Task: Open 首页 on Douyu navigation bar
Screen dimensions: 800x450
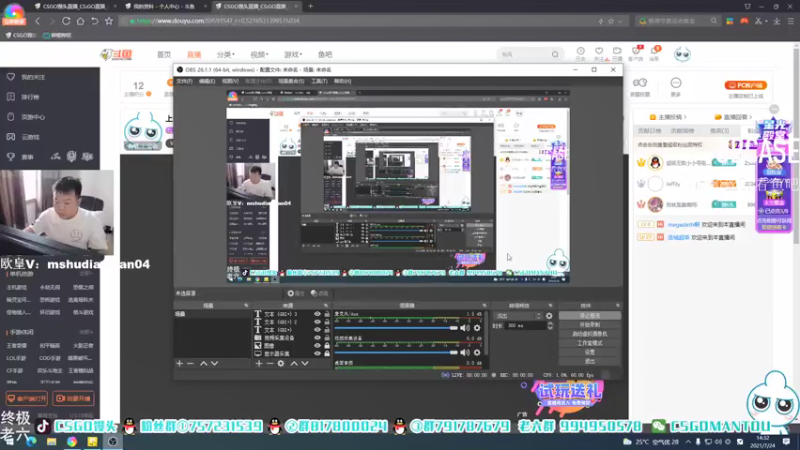Action: pos(164,55)
